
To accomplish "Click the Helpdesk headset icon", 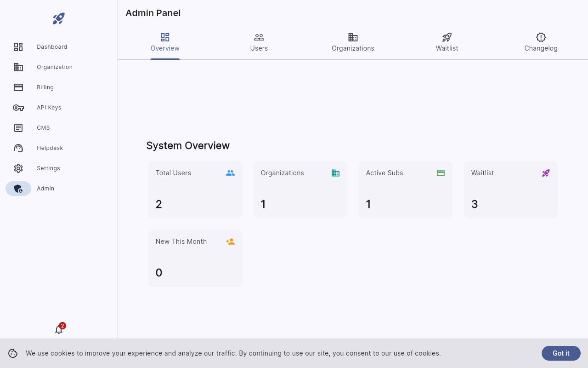I will [18, 148].
